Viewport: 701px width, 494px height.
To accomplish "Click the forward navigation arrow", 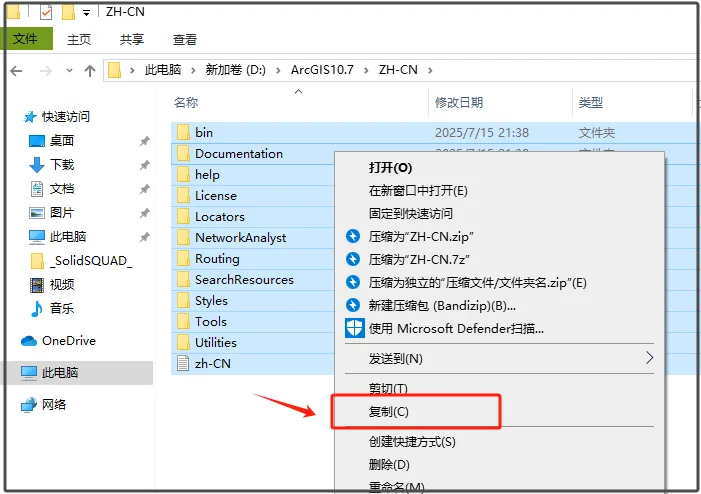I will [x=46, y=71].
